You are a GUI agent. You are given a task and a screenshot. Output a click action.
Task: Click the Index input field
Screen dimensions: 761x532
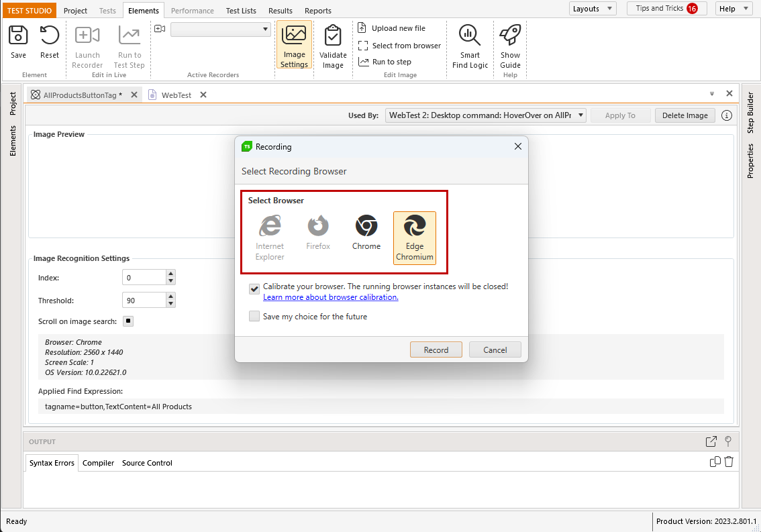pyautogui.click(x=144, y=277)
